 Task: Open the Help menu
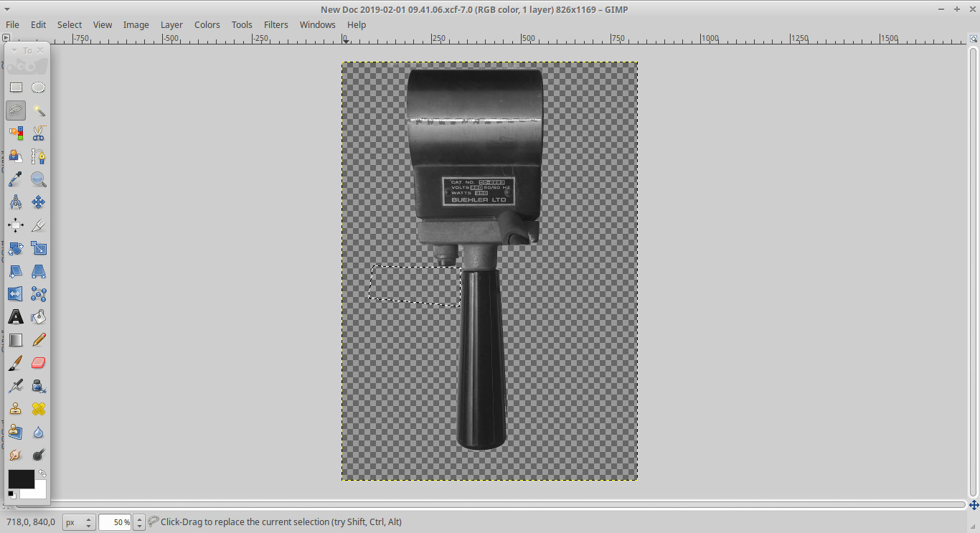coord(357,24)
